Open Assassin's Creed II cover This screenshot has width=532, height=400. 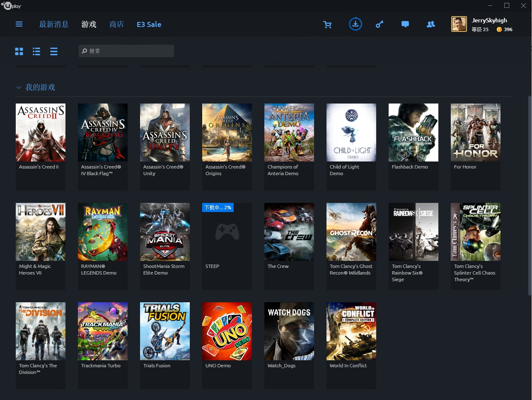tap(41, 133)
